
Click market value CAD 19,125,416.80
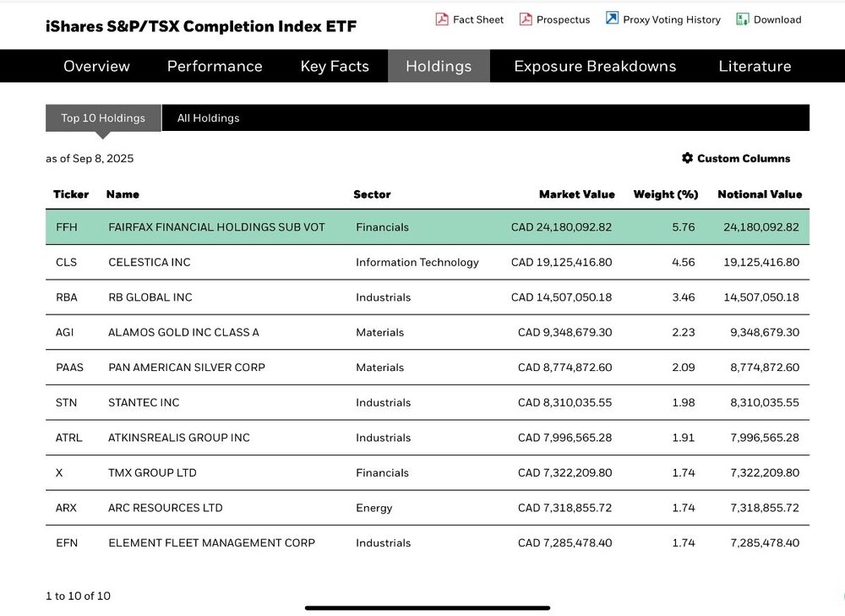pyautogui.click(x=562, y=262)
